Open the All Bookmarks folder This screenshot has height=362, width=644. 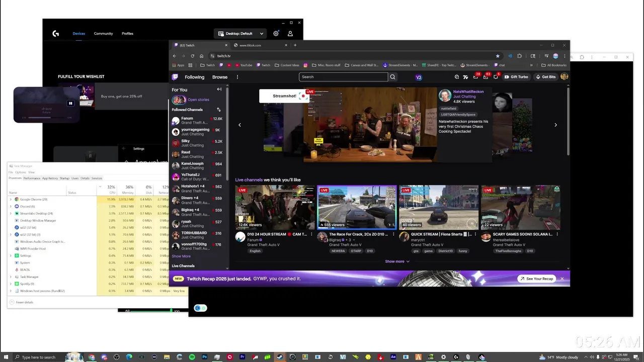[x=553, y=65]
